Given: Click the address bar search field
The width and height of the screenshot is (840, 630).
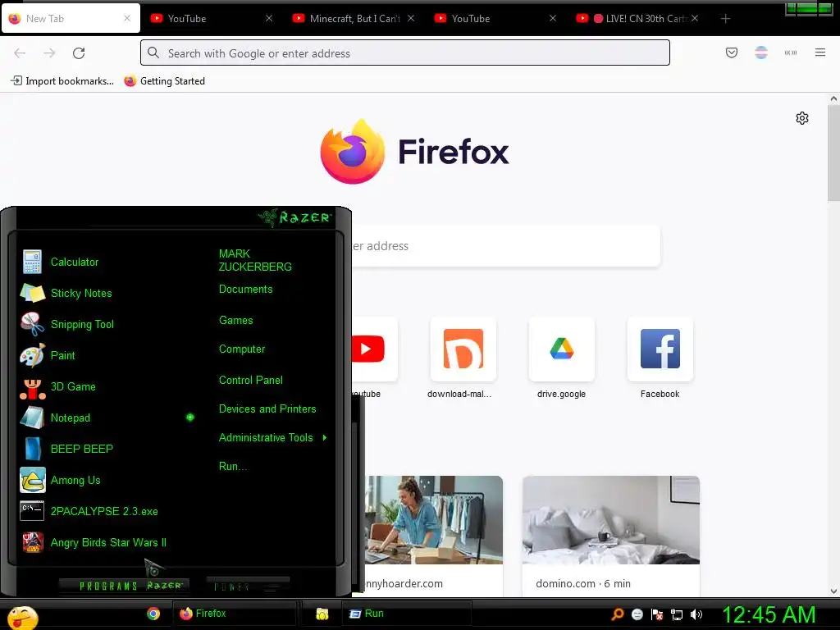Looking at the screenshot, I should tap(405, 53).
